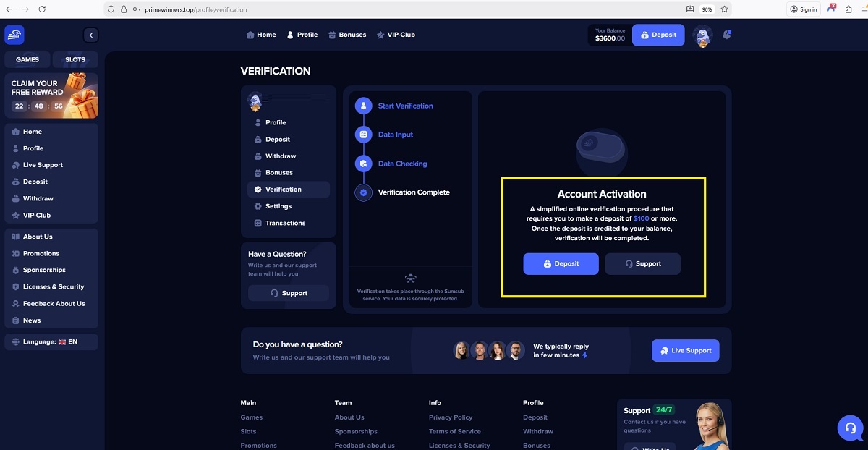The width and height of the screenshot is (868, 450).
Task: Click the Live Support button
Action: pyautogui.click(x=685, y=350)
